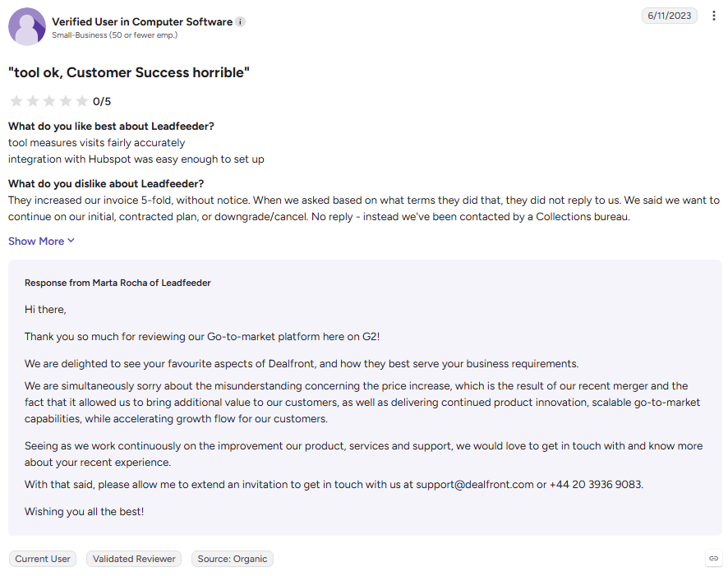Copy review link using chain icon
The height and width of the screenshot is (576, 728).
click(x=713, y=559)
